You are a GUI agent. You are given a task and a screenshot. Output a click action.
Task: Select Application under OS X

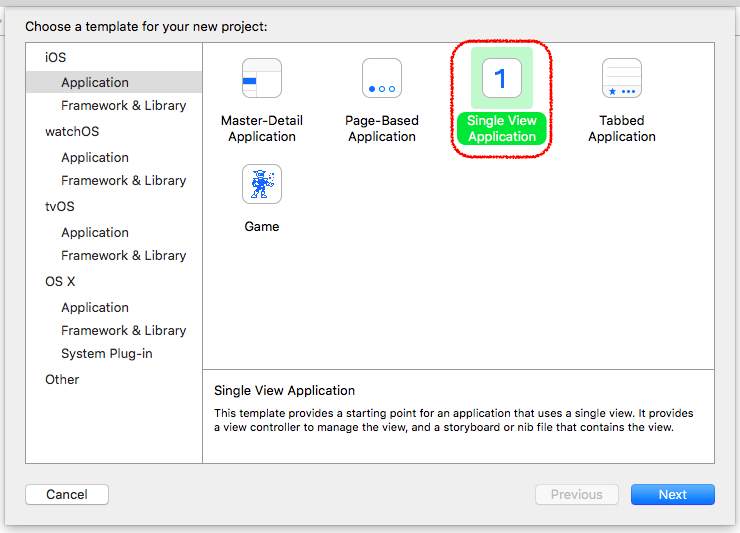tap(95, 307)
